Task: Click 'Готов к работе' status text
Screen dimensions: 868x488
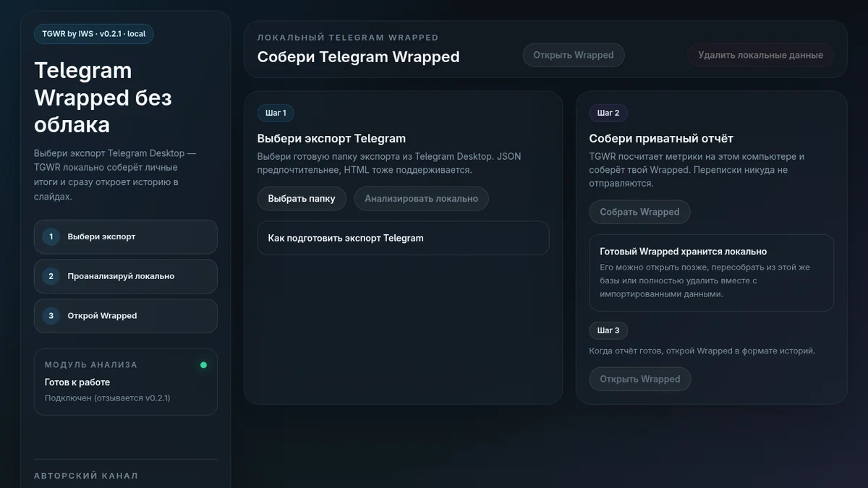Action: (77, 382)
